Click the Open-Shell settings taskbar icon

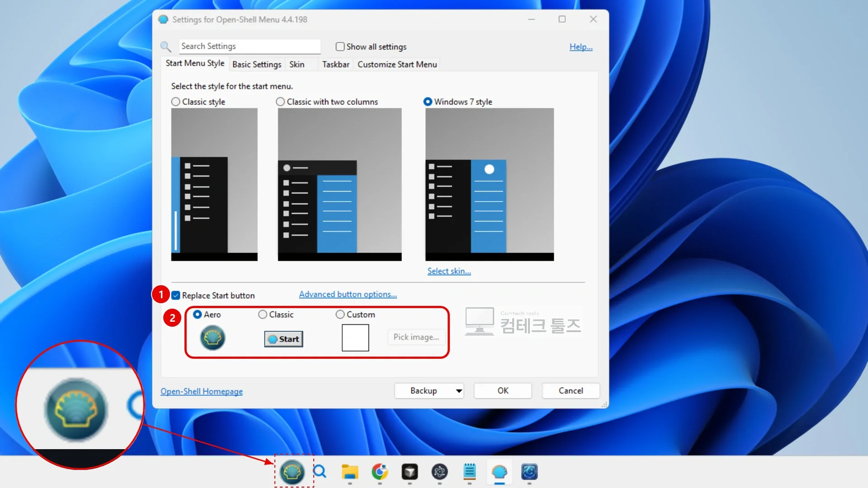pyautogui.click(x=500, y=472)
